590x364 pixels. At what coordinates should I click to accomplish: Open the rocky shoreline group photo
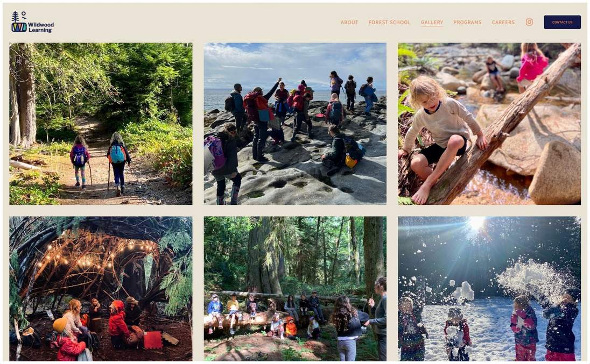point(295,124)
